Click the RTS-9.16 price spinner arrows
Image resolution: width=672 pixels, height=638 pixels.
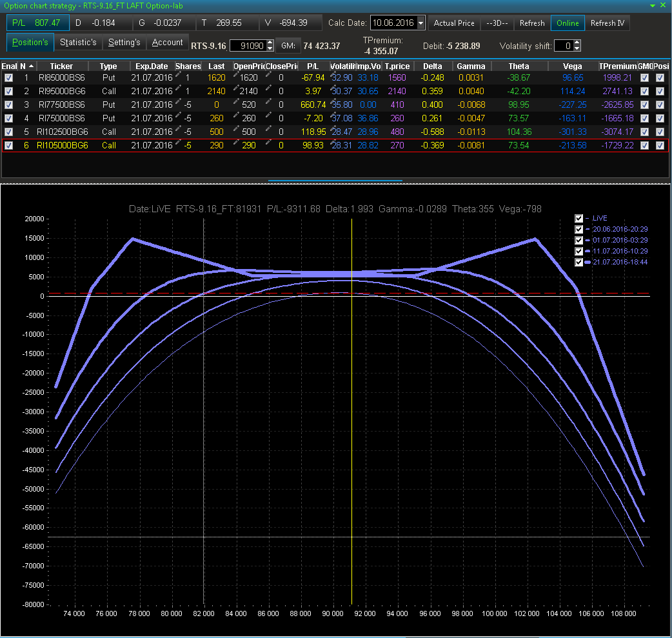270,46
